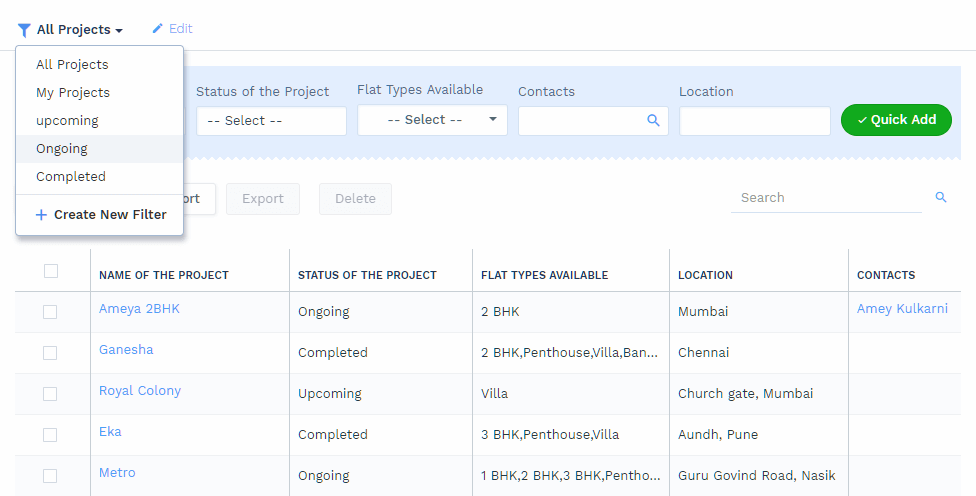The height and width of the screenshot is (496, 976).
Task: Open the Ganesha project link
Action: 126,350
